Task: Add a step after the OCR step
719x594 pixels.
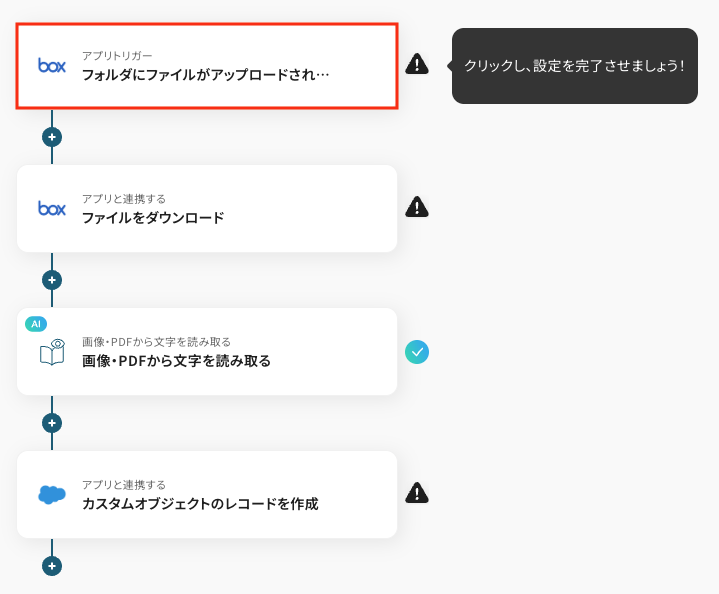Action: pos(52,423)
